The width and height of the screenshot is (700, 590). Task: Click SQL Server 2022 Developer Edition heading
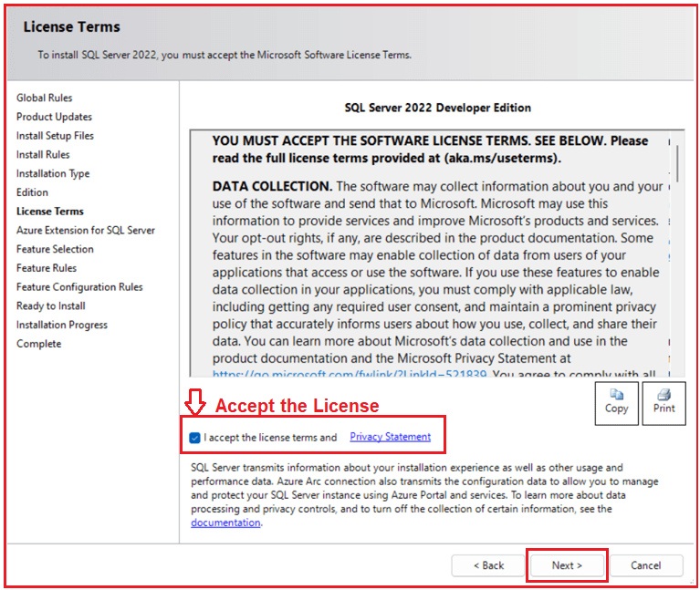click(x=437, y=108)
